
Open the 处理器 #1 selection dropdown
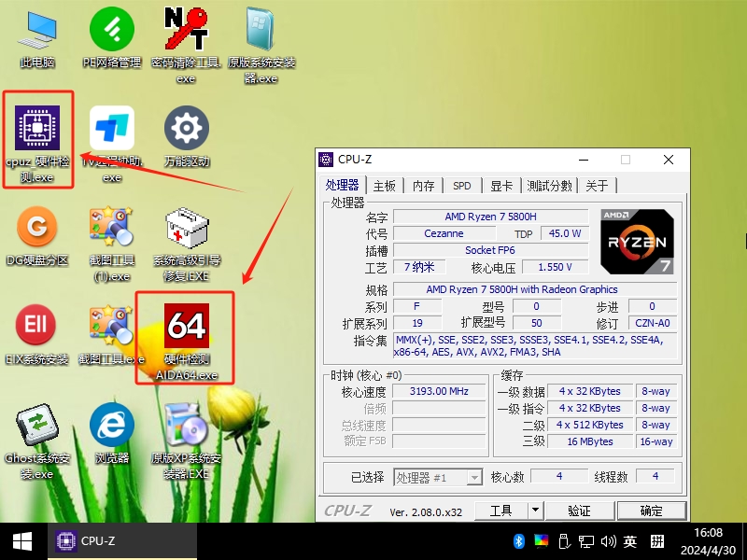point(437,478)
